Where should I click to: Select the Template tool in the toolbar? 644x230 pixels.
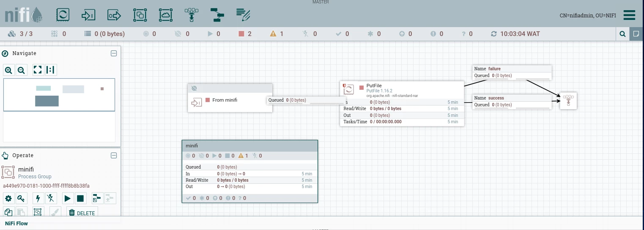click(217, 15)
